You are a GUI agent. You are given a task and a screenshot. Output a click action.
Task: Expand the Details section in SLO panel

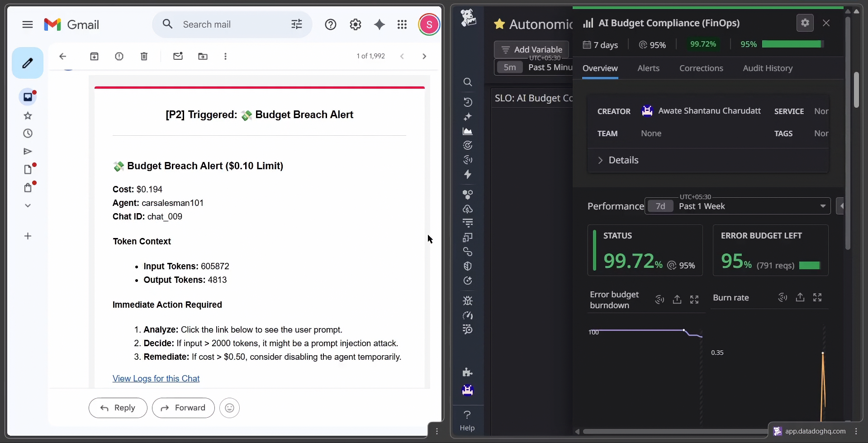[x=618, y=160]
